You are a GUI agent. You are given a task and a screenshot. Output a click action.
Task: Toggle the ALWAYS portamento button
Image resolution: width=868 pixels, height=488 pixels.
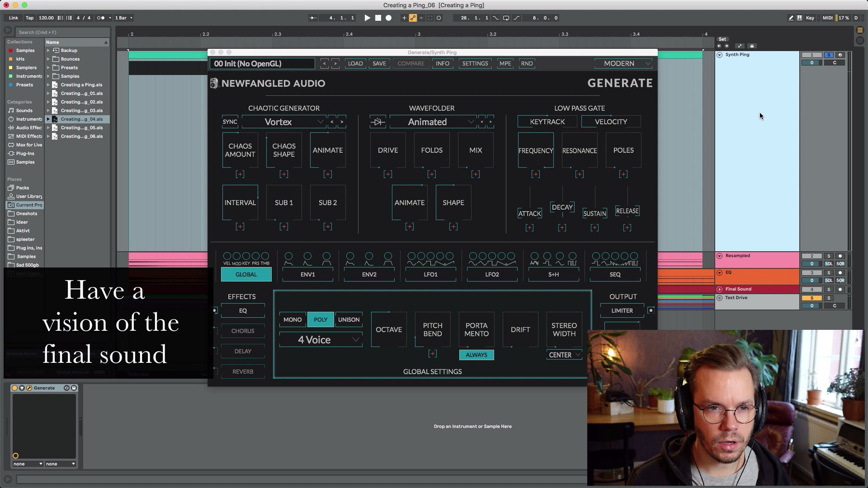point(476,355)
